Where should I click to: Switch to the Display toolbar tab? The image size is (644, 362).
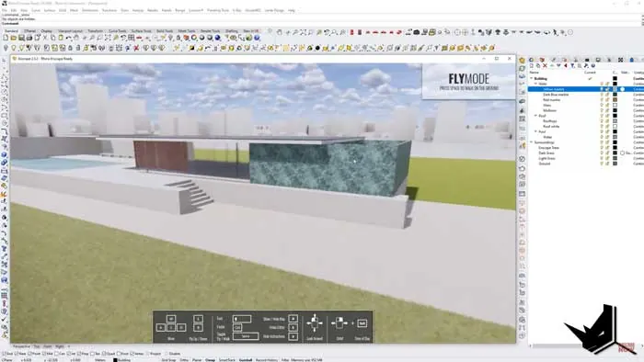click(x=46, y=31)
